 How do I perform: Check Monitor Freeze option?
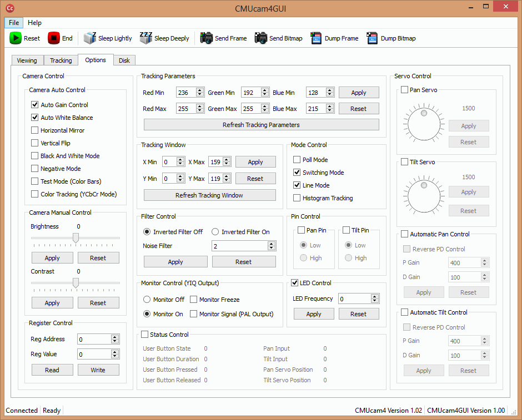(x=193, y=299)
